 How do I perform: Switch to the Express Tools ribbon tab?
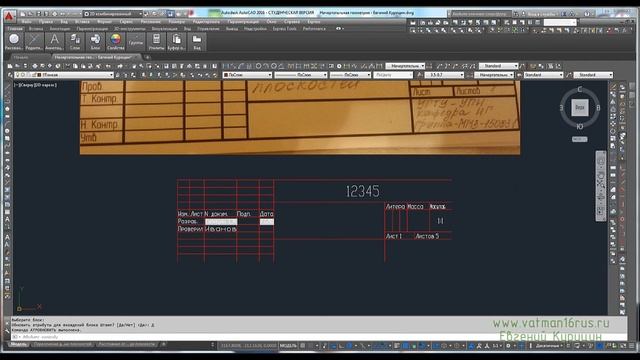click(x=285, y=29)
